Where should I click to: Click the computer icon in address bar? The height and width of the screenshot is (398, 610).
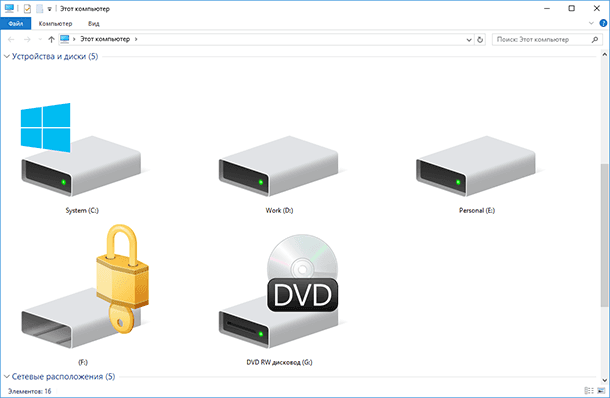point(65,39)
